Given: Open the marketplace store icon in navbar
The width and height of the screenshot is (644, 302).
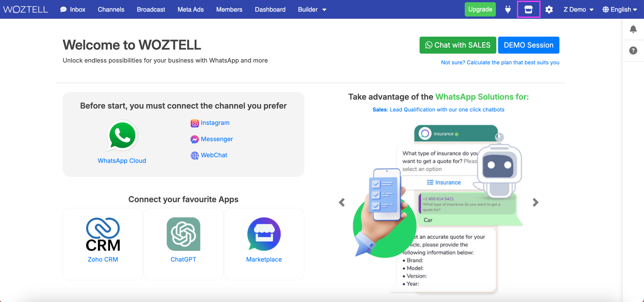Looking at the screenshot, I should [x=528, y=9].
